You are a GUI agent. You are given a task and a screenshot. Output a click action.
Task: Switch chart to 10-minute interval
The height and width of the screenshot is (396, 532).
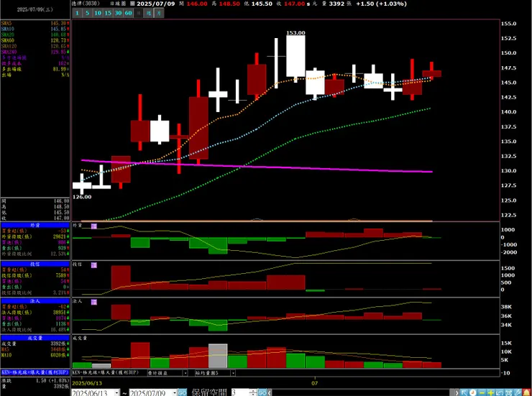point(98,13)
